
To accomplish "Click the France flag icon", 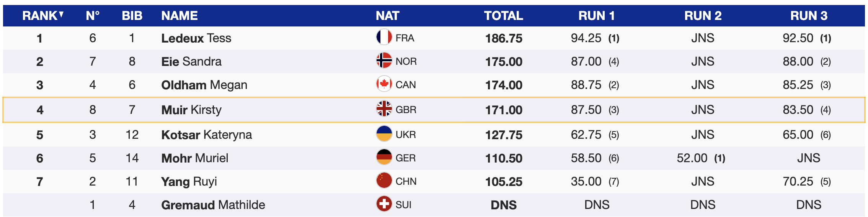I will (x=384, y=38).
